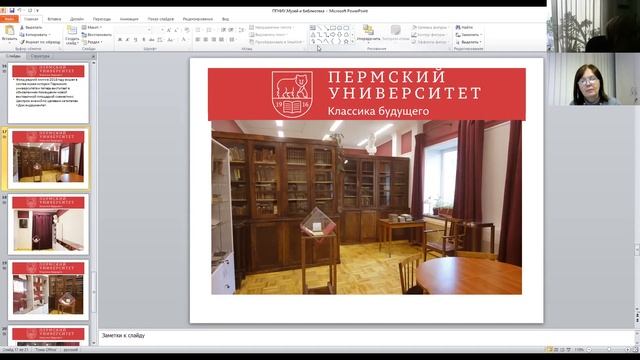
Task: Increase the list indent level
Action: [x=231, y=30]
